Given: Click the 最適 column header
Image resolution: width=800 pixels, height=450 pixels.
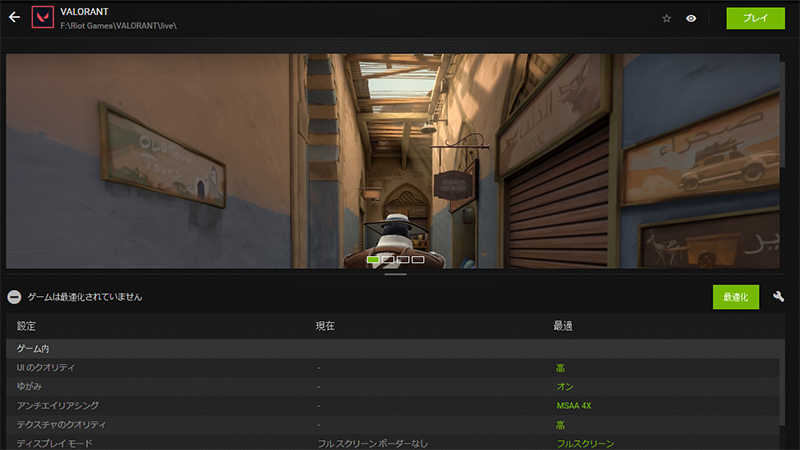Looking at the screenshot, I should (563, 326).
